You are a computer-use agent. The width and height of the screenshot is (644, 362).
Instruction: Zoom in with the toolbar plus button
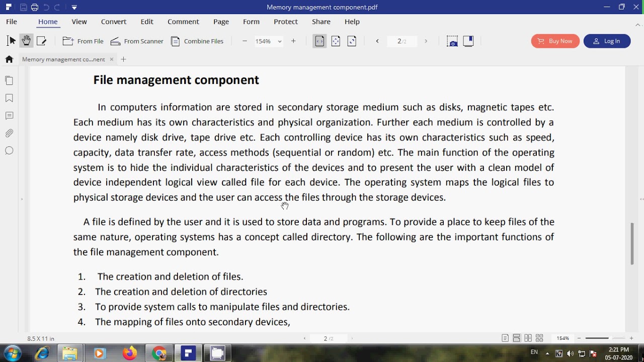pyautogui.click(x=293, y=41)
